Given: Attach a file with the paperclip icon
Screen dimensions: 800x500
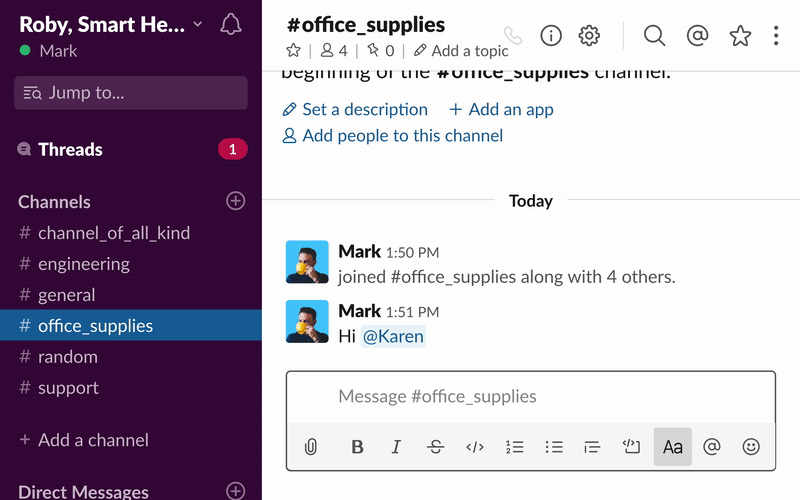Looking at the screenshot, I should (x=311, y=447).
